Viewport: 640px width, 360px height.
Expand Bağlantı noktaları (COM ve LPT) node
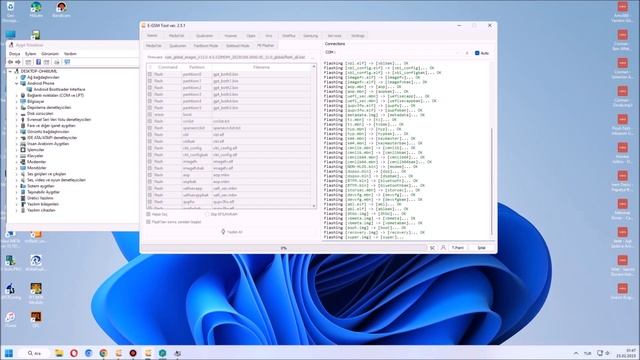click(x=17, y=95)
